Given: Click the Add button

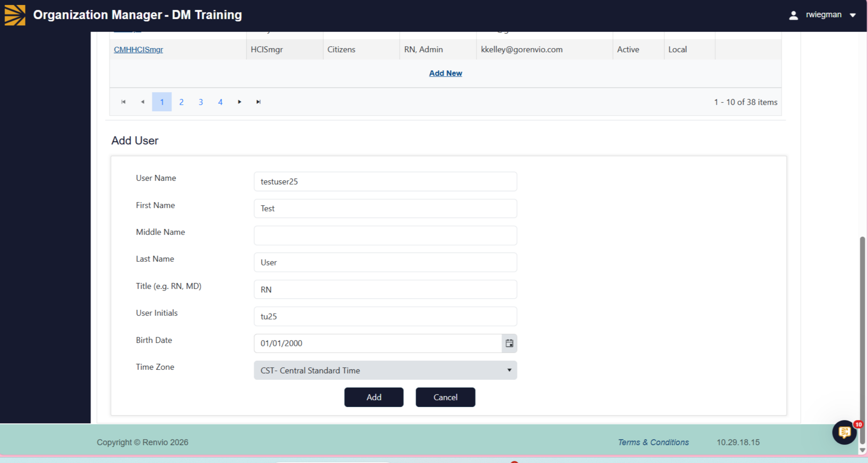Looking at the screenshot, I should pos(374,397).
